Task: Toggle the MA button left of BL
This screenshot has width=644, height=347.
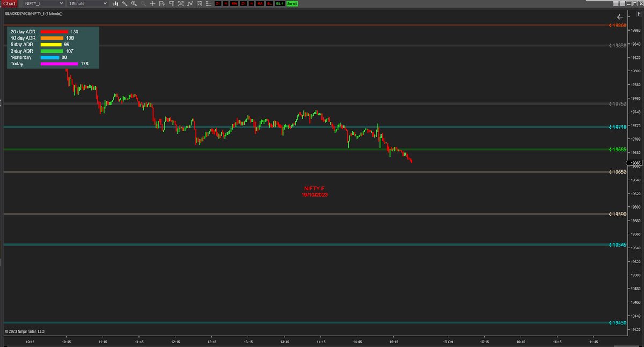Action: (259, 3)
